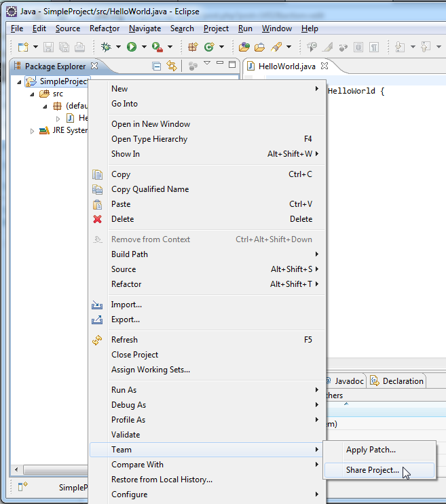Viewport: 446px width, 504px height.
Task: Click Package Explorer horizontal scrollbar left arrow
Action: tap(16, 470)
